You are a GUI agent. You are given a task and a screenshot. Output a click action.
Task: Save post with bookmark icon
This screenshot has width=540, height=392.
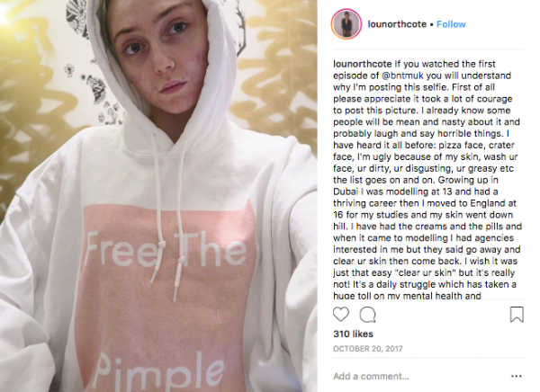pyautogui.click(x=517, y=315)
